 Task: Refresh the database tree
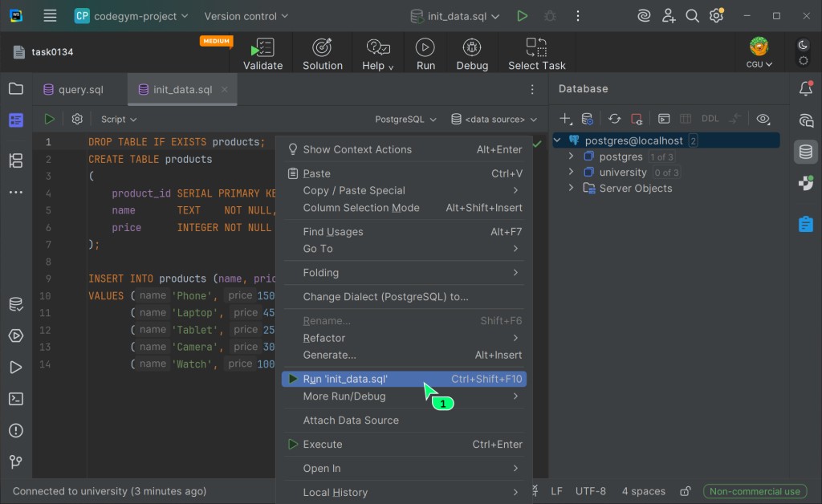tap(614, 119)
